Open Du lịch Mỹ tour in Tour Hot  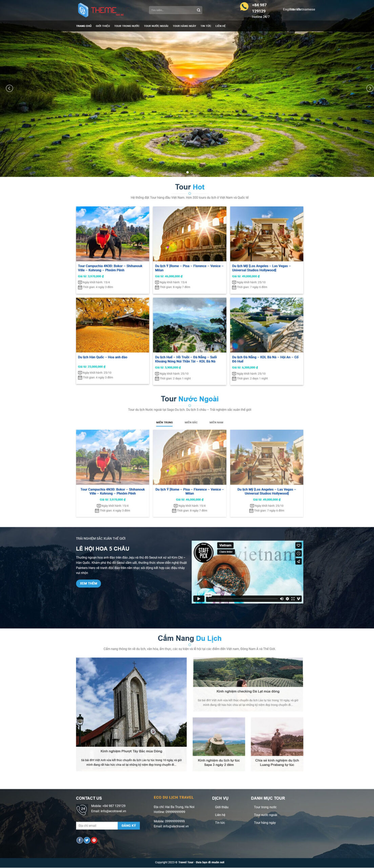[x=261, y=268]
